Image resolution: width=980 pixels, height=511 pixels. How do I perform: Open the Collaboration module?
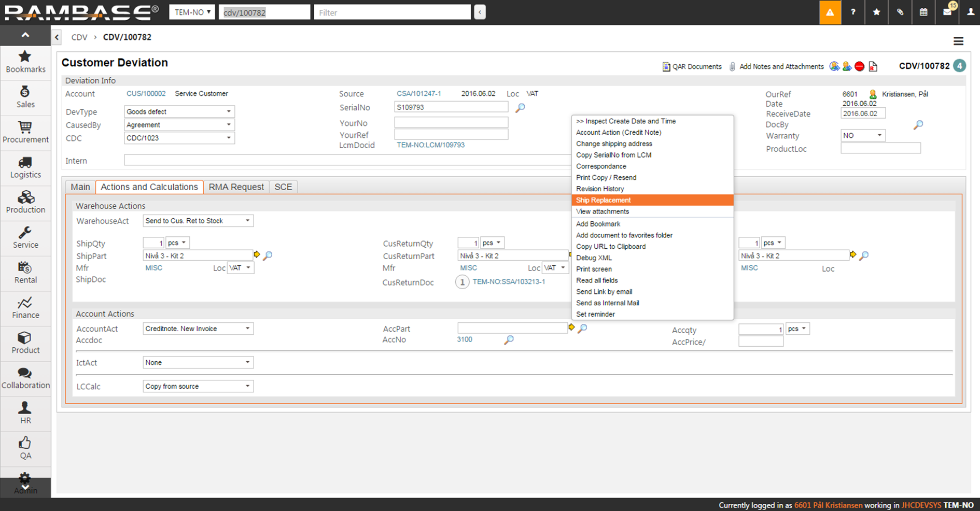25,379
